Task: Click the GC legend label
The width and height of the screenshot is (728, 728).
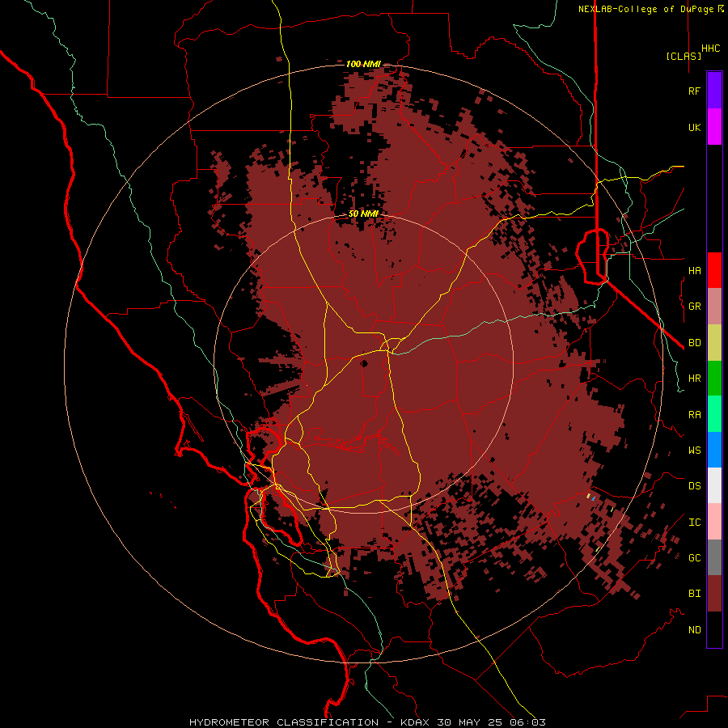Action: click(694, 557)
